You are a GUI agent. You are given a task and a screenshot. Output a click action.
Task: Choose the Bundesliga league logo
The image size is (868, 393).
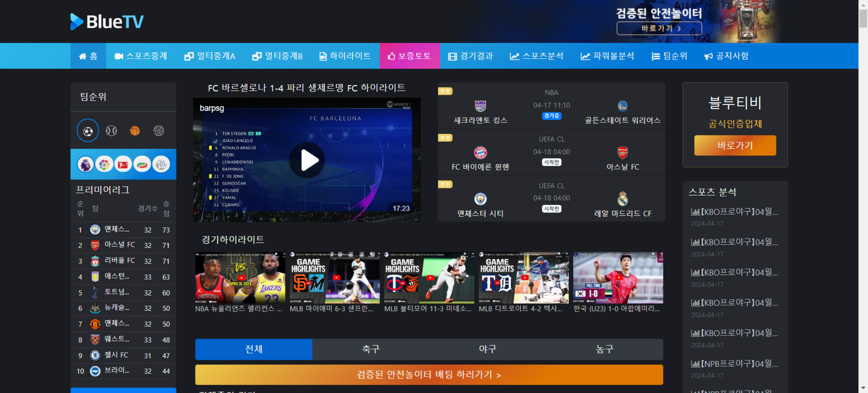pos(123,165)
